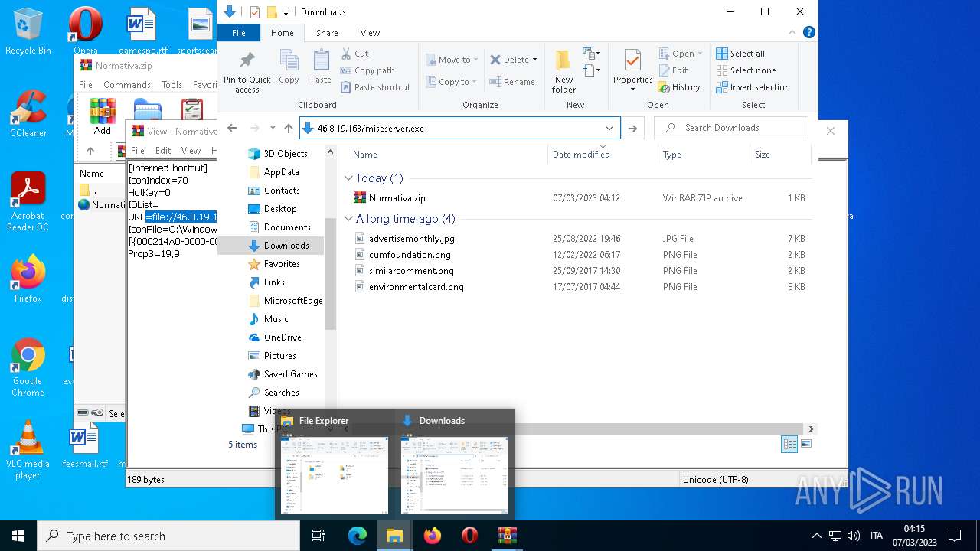Switch to the Share ribbon tab
The width and height of the screenshot is (980, 551).
point(327,33)
